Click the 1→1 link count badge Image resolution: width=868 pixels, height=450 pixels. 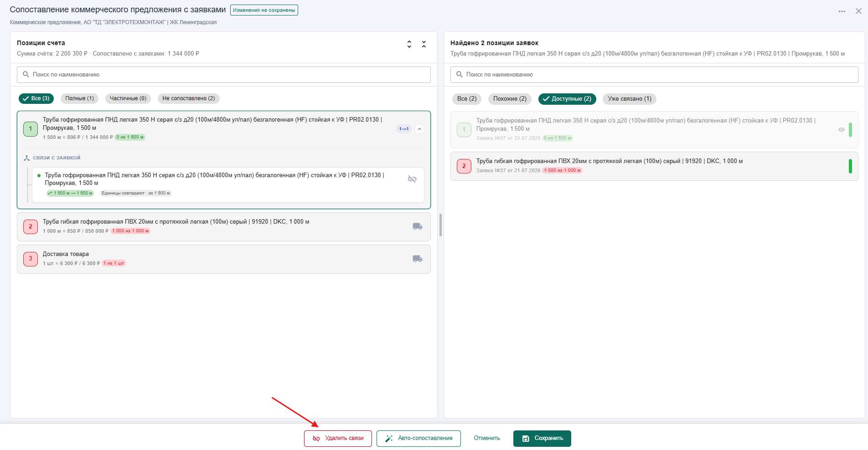point(404,129)
